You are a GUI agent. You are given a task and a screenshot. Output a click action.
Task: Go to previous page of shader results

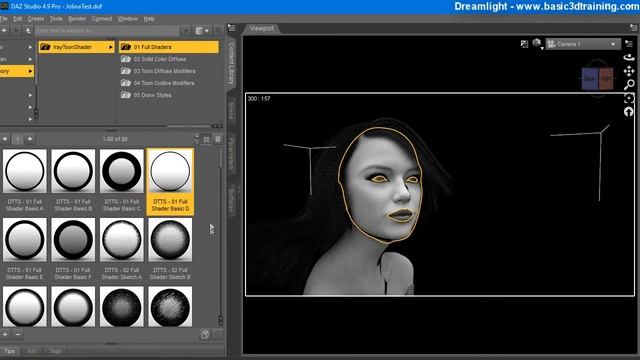coord(5,139)
